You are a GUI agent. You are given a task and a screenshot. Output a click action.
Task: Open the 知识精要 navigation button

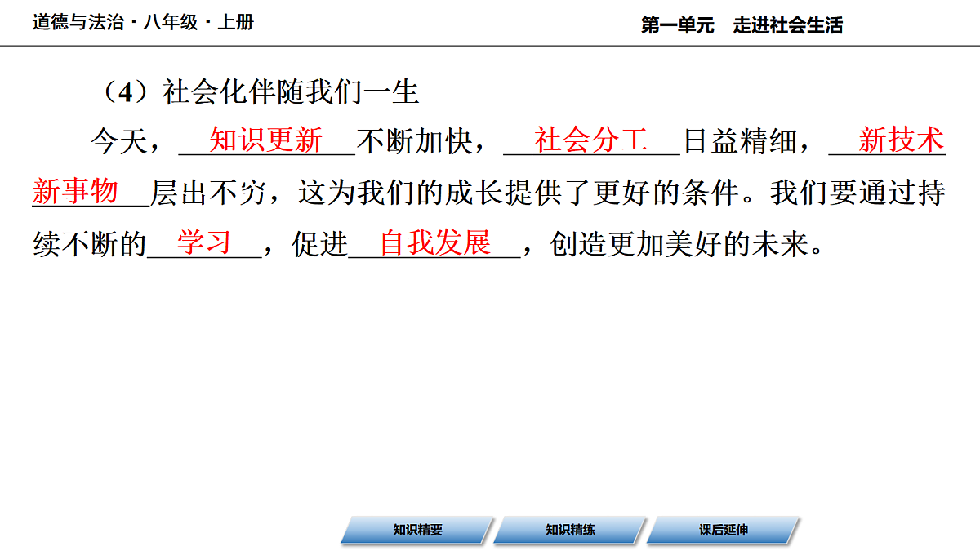click(x=417, y=530)
